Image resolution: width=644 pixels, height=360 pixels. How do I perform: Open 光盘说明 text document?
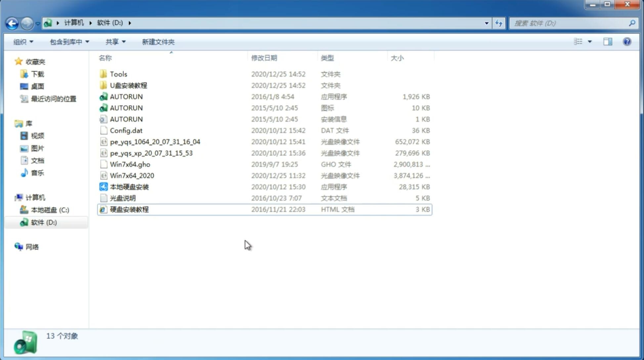click(122, 198)
